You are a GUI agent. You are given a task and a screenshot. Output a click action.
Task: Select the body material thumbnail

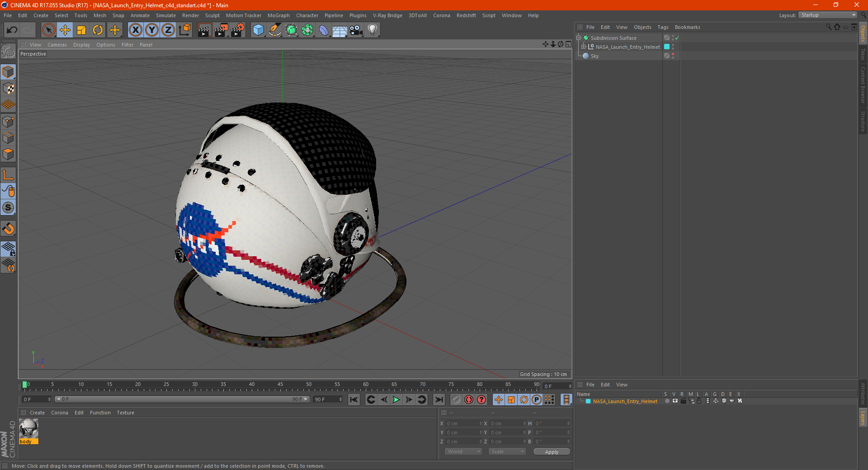click(x=28, y=428)
